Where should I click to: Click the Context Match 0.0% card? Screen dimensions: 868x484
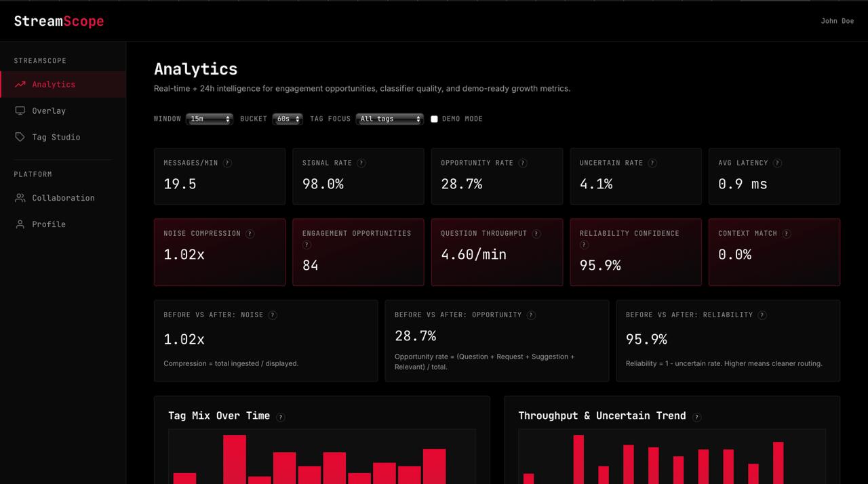pyautogui.click(x=774, y=252)
